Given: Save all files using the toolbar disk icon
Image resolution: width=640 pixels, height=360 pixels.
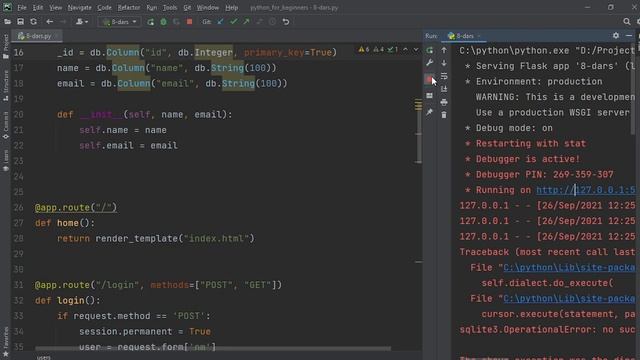Looking at the screenshot, I should 20,22.
